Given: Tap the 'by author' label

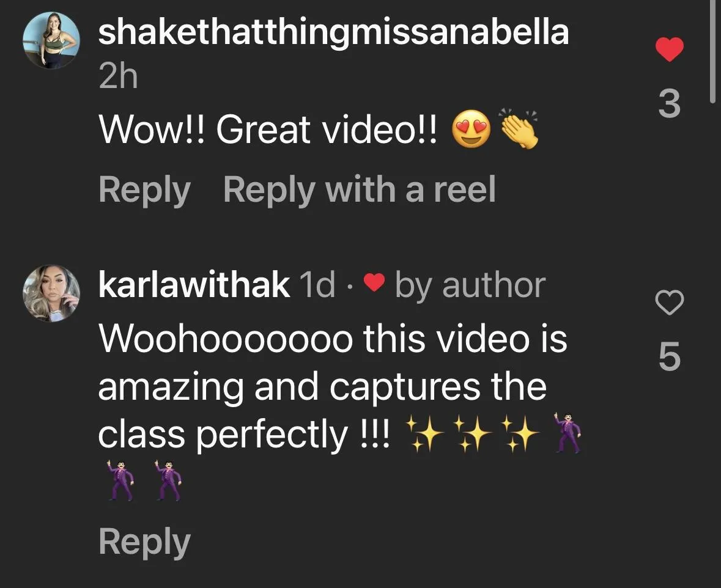Looking at the screenshot, I should (x=470, y=286).
